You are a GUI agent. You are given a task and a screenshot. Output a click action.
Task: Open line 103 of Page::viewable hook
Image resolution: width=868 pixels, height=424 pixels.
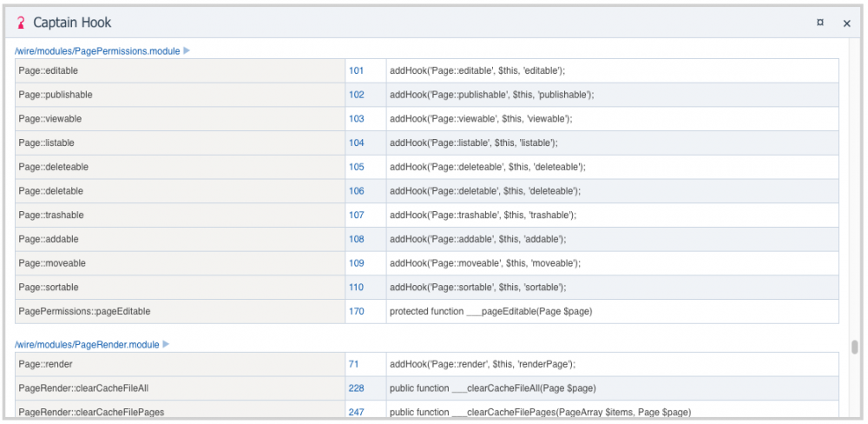point(356,119)
